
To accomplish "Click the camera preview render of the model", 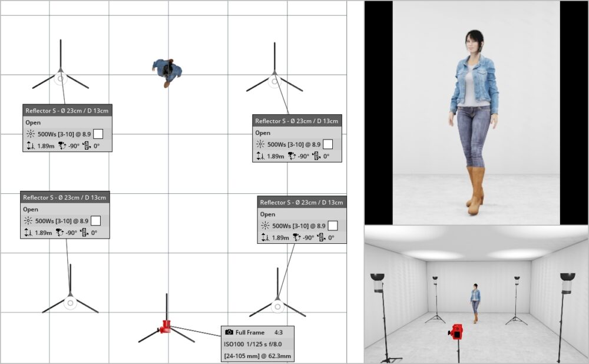I will [x=476, y=112].
